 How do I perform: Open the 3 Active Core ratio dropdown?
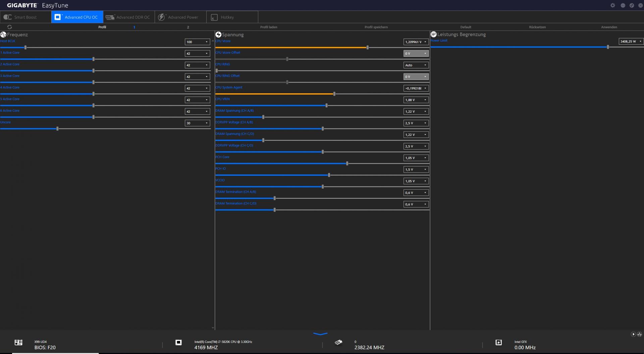point(197,77)
